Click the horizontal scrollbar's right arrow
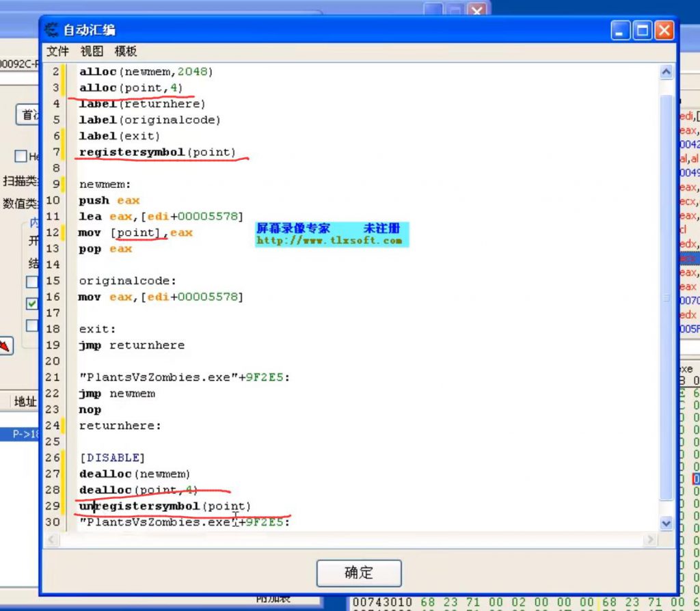Viewport: 700px width, 611px height. (x=650, y=540)
